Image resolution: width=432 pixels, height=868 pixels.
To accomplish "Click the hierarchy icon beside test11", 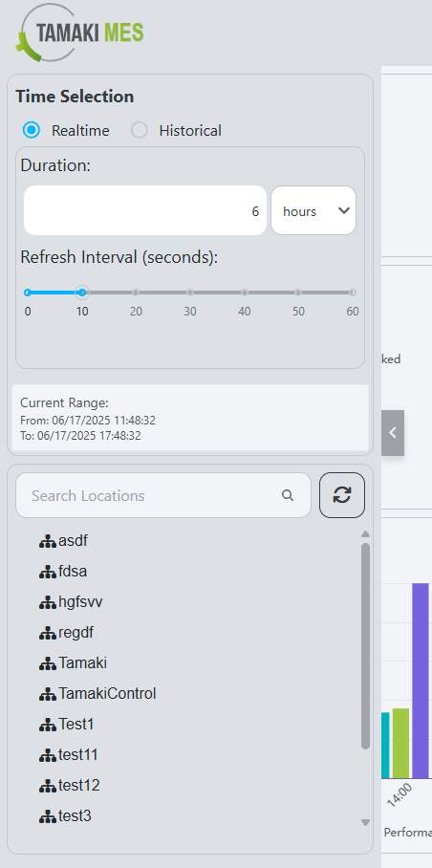I will tap(48, 755).
